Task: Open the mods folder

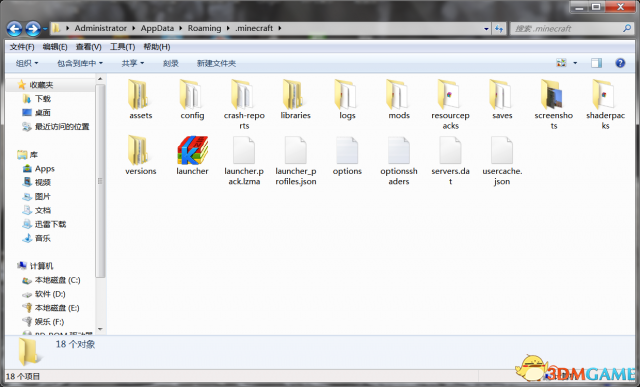Action: click(399, 99)
